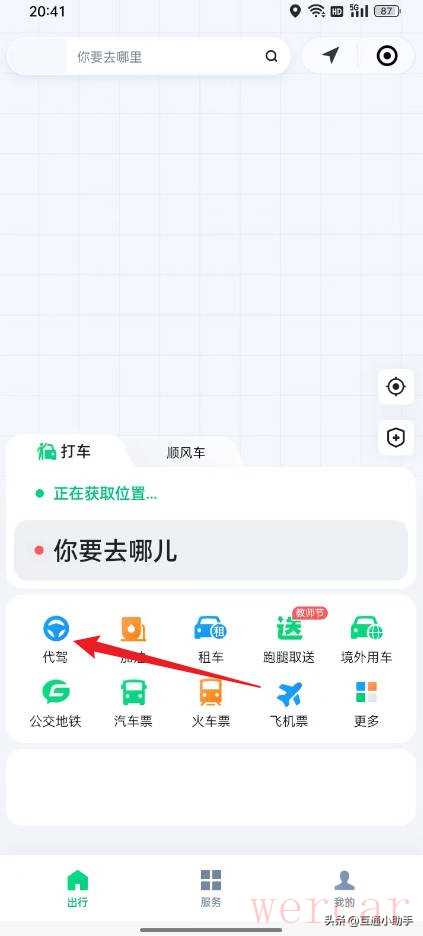Tap the circular scan target icon
This screenshot has height=936, width=423.
(387, 56)
